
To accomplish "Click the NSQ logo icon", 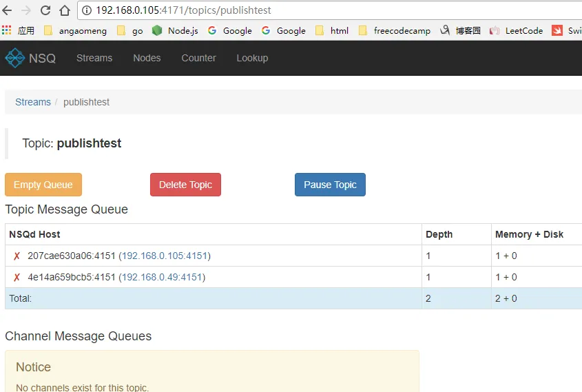I will [x=14, y=58].
